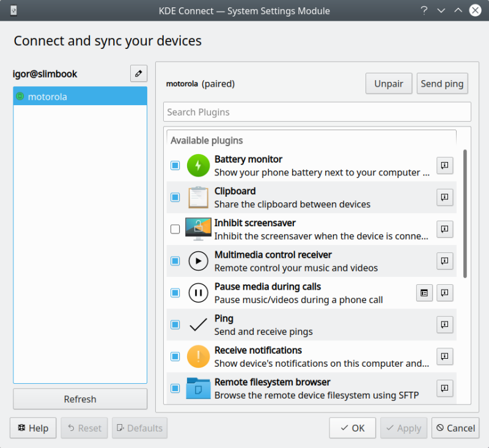Screen dimensions: 489x448
Task: Send ping to motorola
Action: (x=442, y=83)
